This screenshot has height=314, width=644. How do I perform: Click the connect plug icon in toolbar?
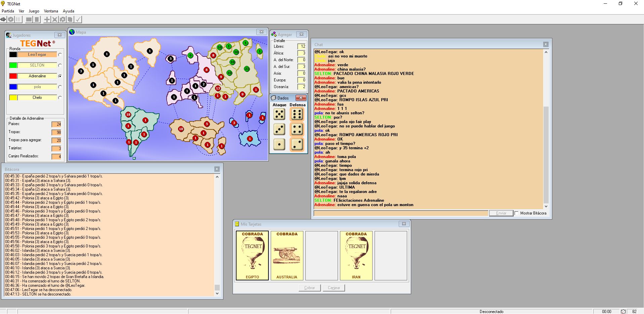tap(3, 19)
